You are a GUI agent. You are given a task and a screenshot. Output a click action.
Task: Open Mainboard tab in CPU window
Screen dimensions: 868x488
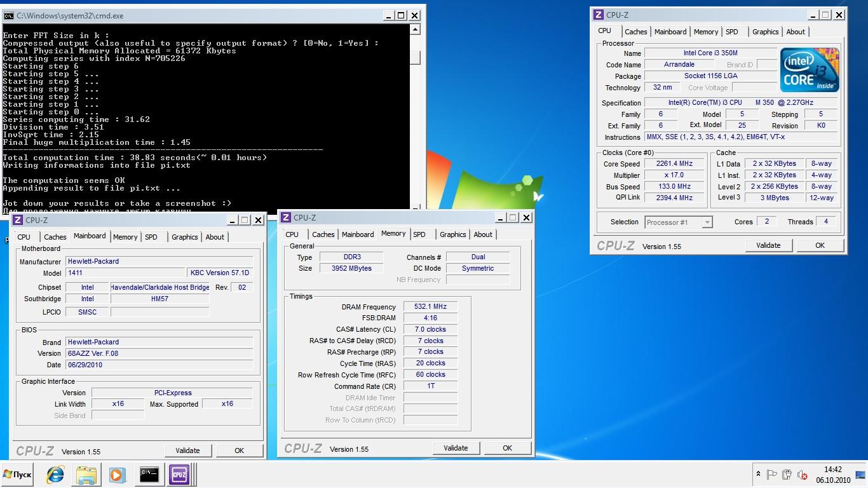670,32
